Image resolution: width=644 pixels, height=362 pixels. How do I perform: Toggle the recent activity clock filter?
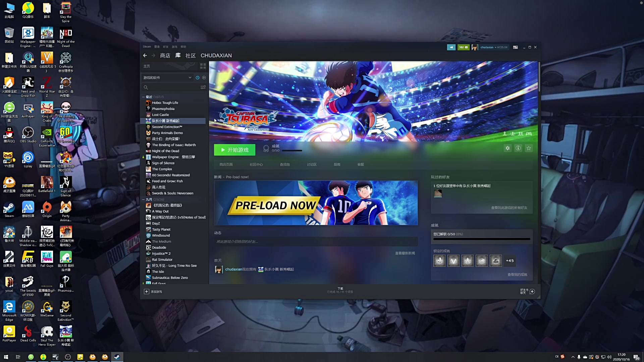[x=198, y=78]
